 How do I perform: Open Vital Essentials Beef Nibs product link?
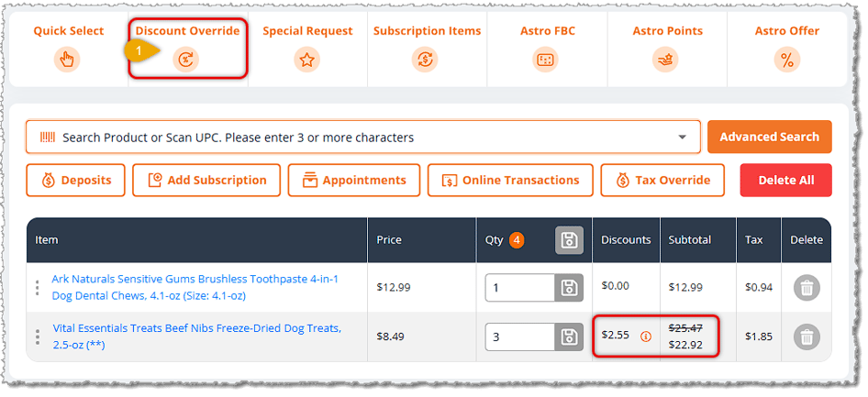[197, 336]
